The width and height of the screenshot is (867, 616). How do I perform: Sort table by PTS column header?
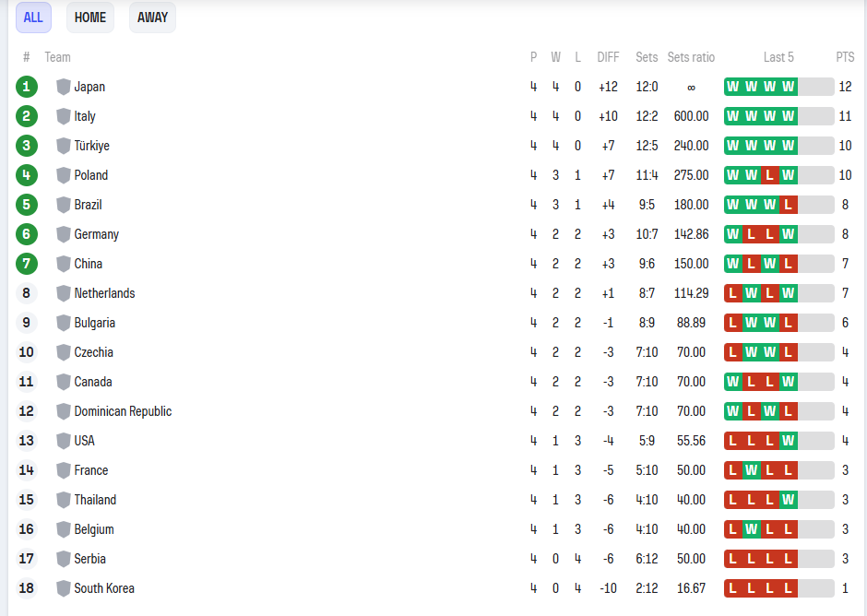[x=845, y=57]
